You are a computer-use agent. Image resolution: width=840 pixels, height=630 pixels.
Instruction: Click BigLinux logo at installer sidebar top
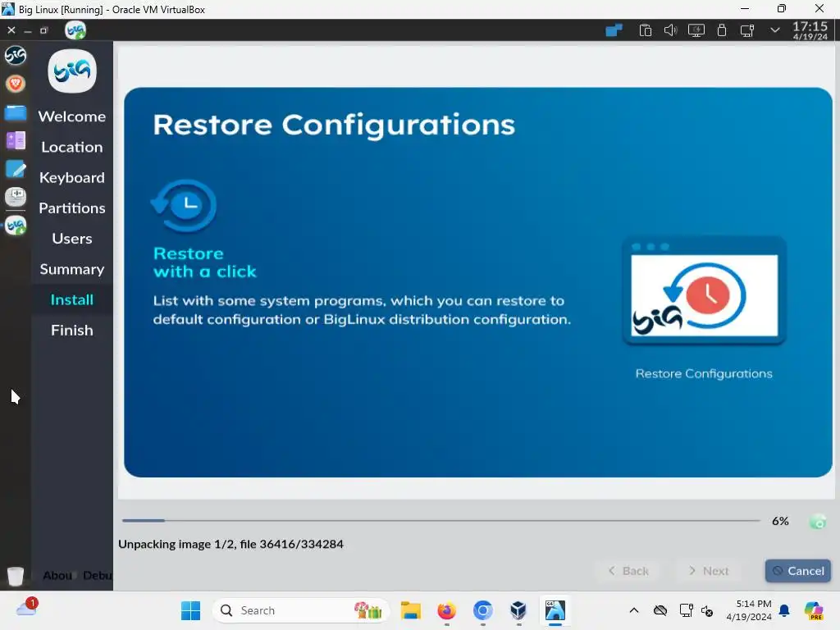(72, 71)
